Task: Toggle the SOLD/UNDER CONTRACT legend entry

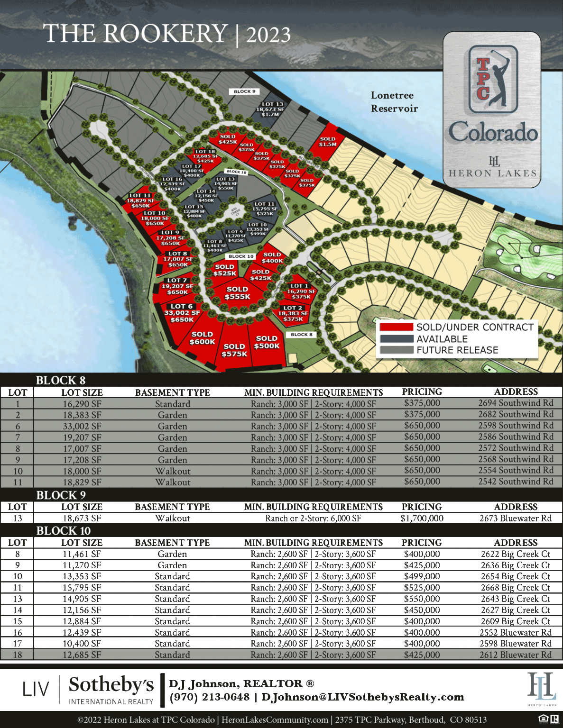Action: (x=474, y=327)
